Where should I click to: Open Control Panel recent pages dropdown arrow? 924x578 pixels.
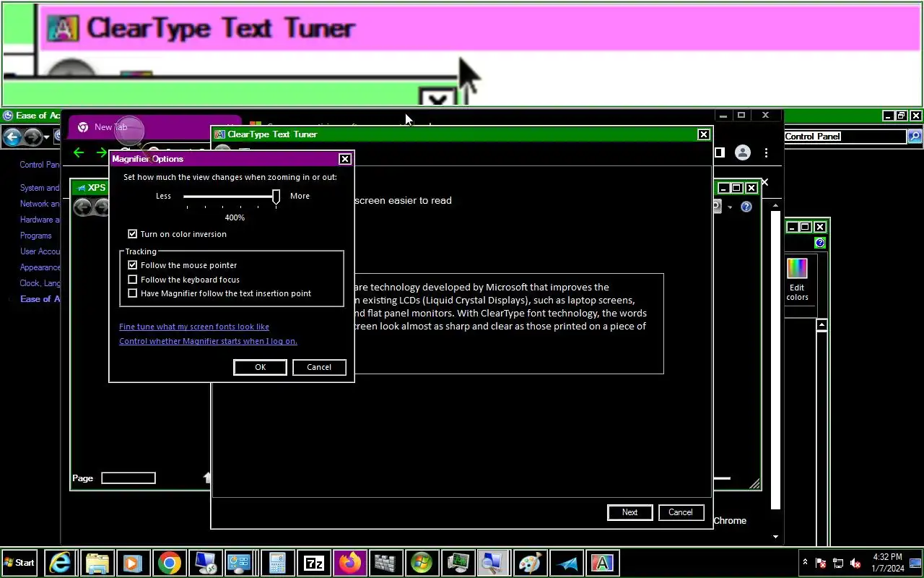tap(47, 137)
